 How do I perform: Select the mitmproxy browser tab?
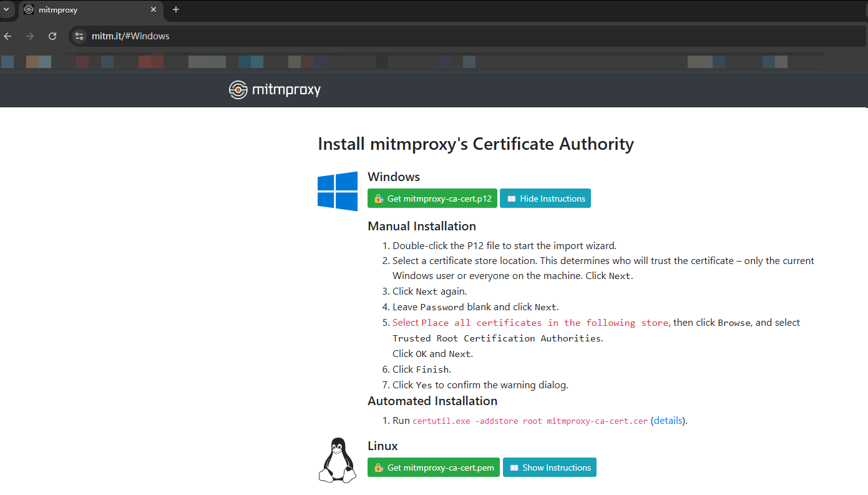pyautogui.click(x=90, y=10)
